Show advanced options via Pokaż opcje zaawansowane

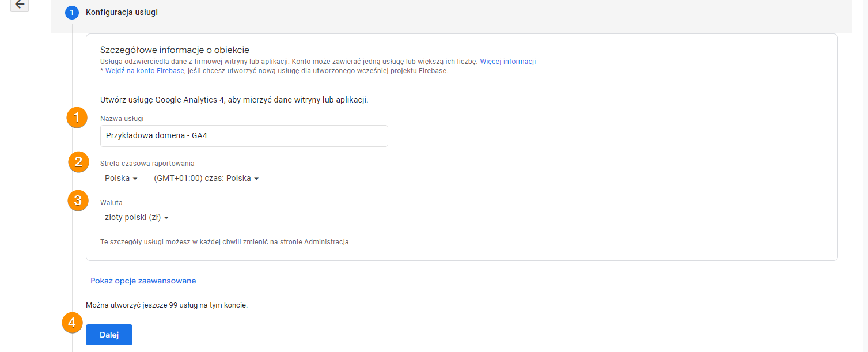click(x=143, y=281)
